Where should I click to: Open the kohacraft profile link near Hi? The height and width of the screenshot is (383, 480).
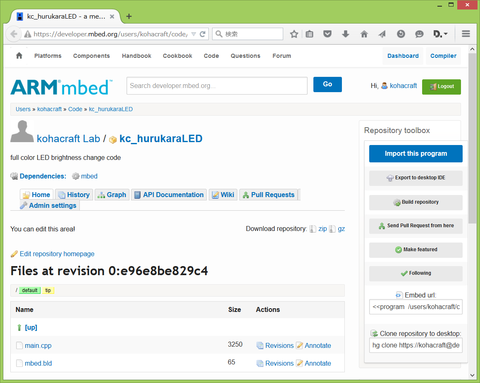point(403,86)
